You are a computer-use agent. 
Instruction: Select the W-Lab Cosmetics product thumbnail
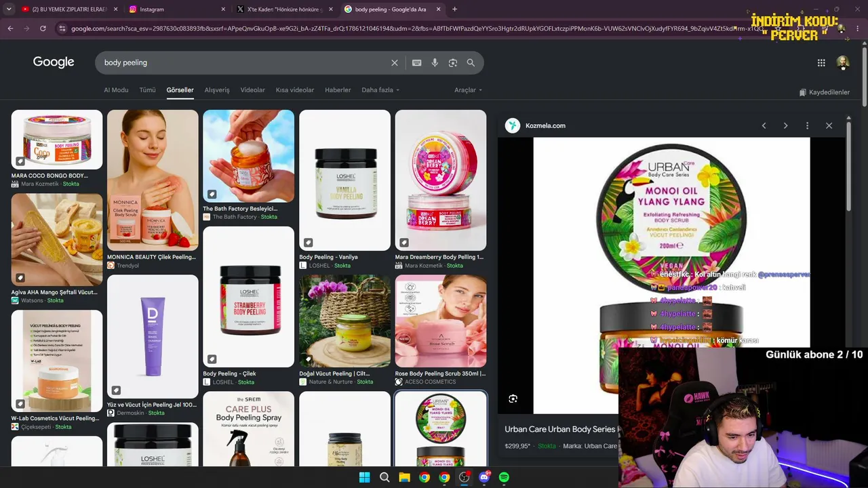pos(57,361)
